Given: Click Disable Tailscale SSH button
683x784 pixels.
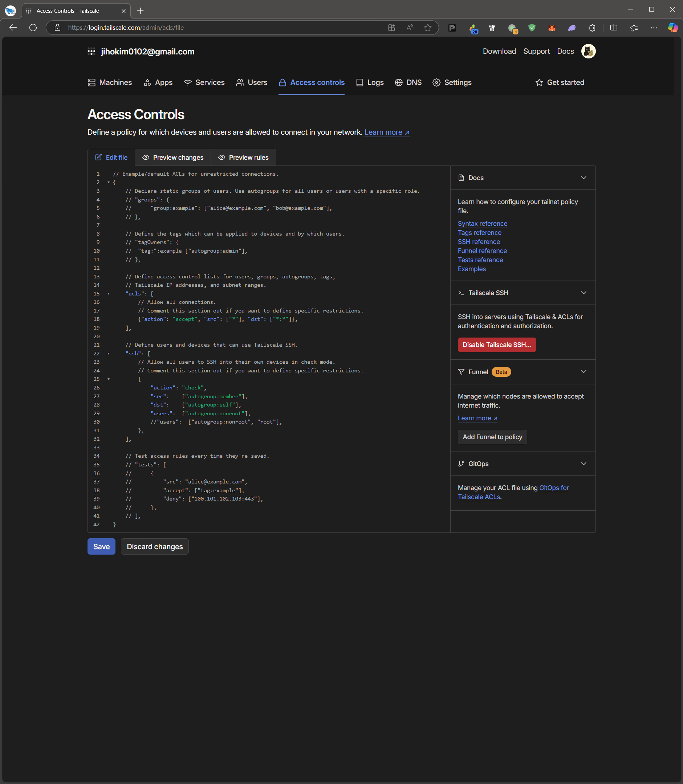Looking at the screenshot, I should click(497, 345).
